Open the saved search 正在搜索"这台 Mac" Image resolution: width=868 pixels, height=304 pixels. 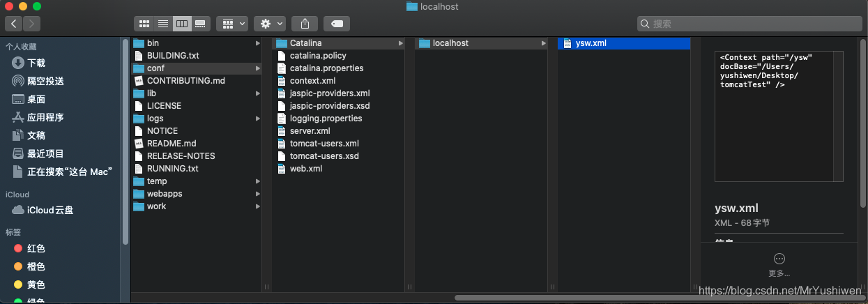click(63, 172)
